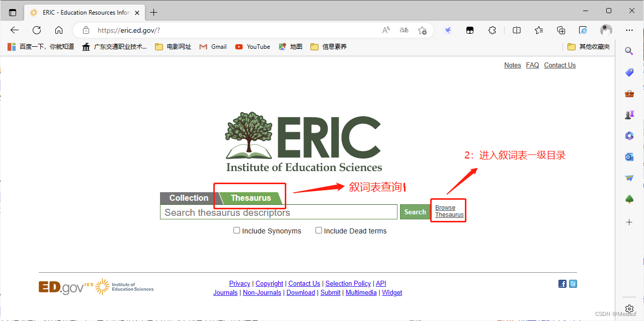Viewport: 644px width, 321px height.
Task: Open sidebar Microsoft 365 icon
Action: pyautogui.click(x=629, y=136)
